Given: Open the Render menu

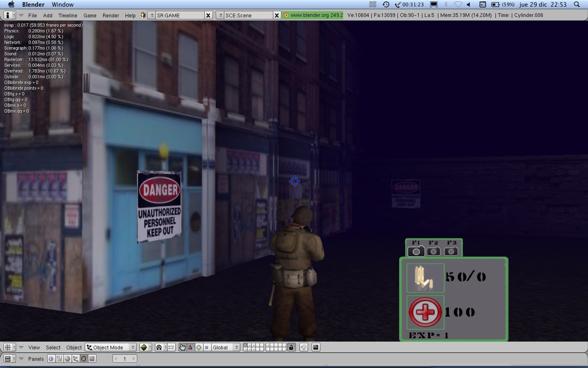Looking at the screenshot, I should click(x=111, y=15).
